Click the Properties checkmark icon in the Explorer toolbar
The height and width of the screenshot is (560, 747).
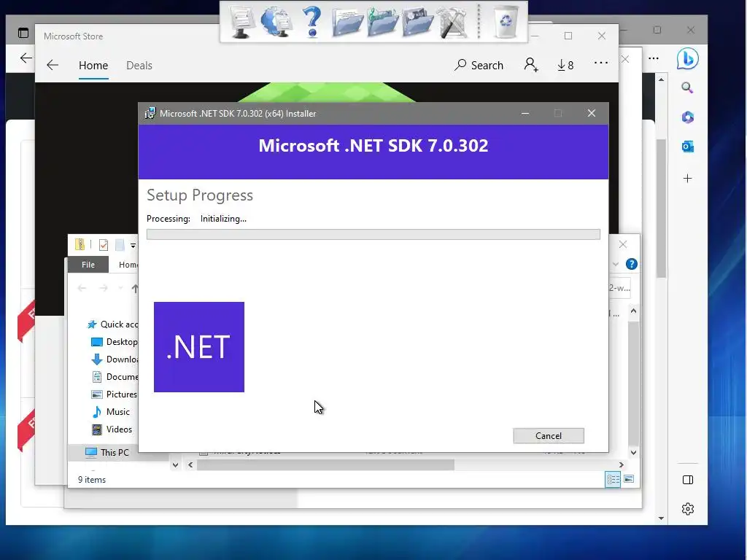click(x=104, y=245)
